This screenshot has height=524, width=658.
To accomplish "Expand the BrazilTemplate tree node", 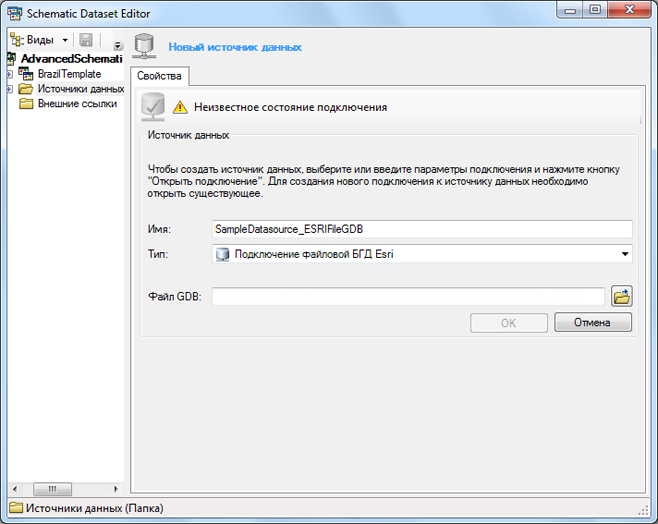I will coord(10,75).
